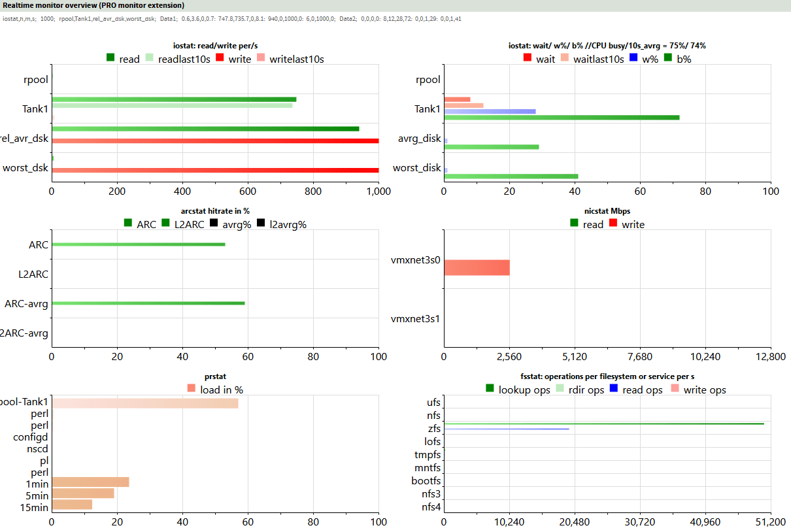Click the 'fsstat: operations per filesystem' title
This screenshot has height=532, width=791.
coord(607,376)
